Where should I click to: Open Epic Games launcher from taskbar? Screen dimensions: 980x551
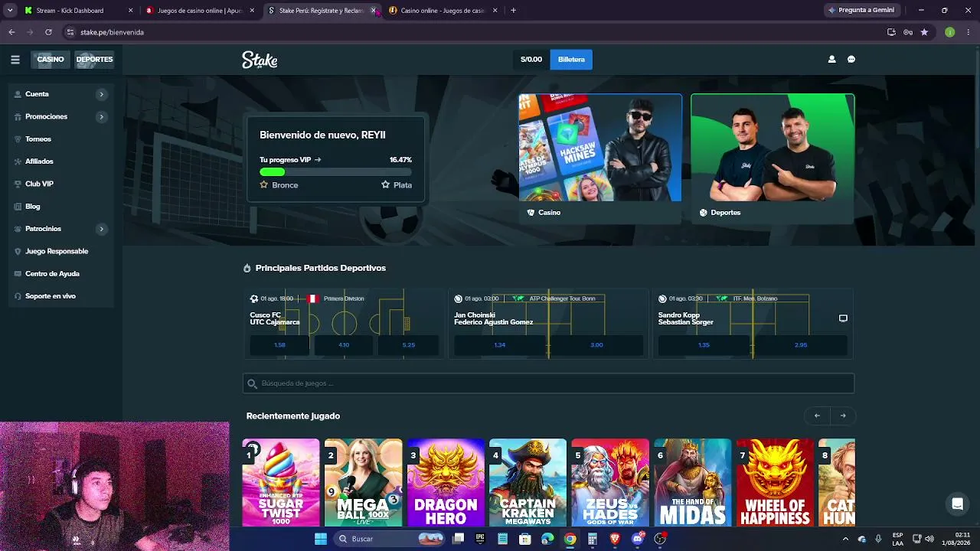pos(480,539)
